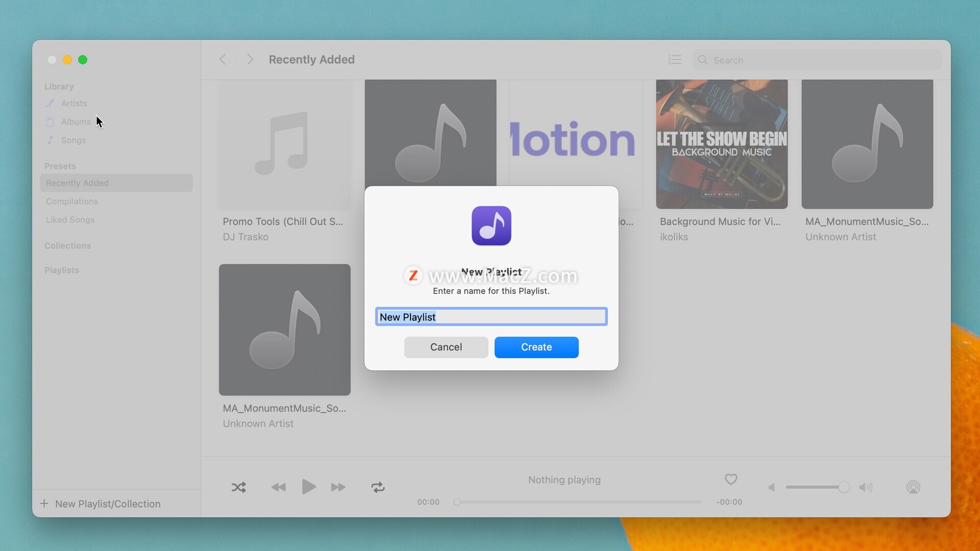Click the DJ Trasko artist name

point(246,237)
